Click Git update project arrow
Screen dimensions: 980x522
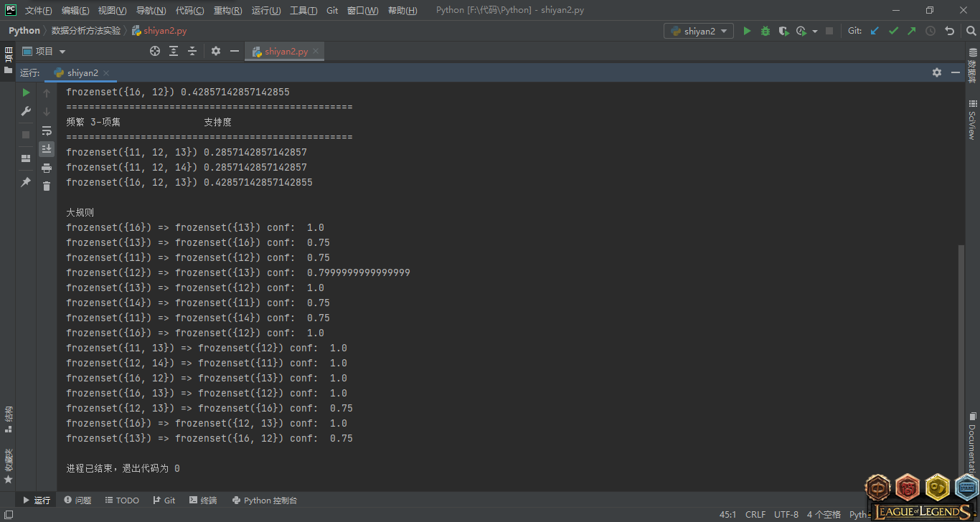coord(875,31)
